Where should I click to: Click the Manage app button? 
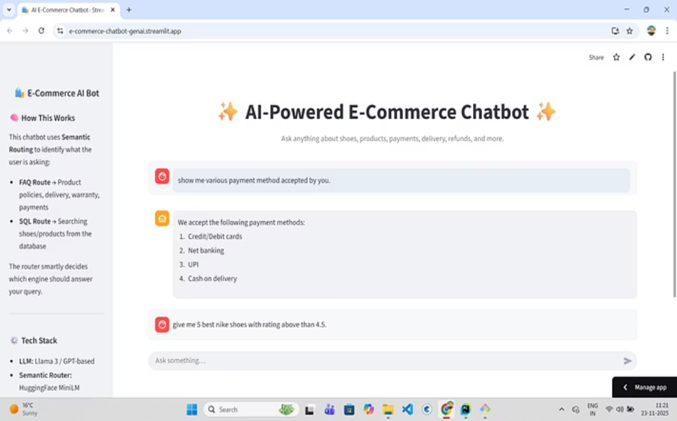pyautogui.click(x=645, y=387)
